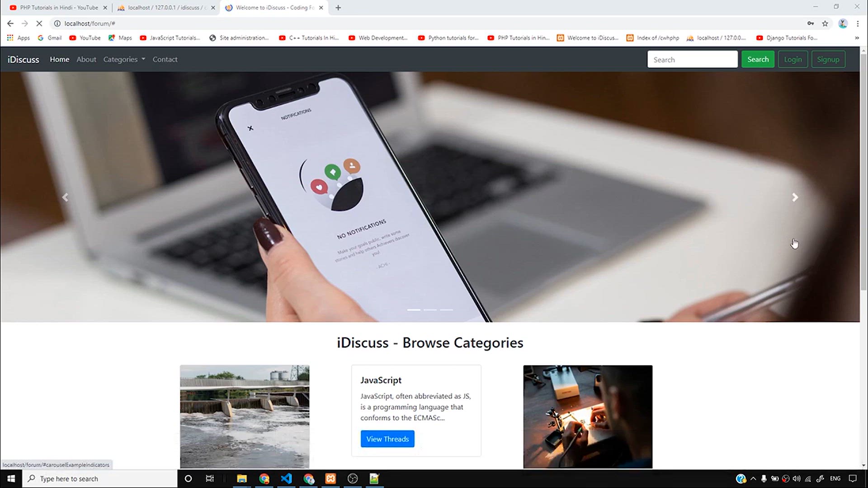Bookmark this page with the star icon
The height and width of the screenshot is (488, 868).
pyautogui.click(x=825, y=23)
